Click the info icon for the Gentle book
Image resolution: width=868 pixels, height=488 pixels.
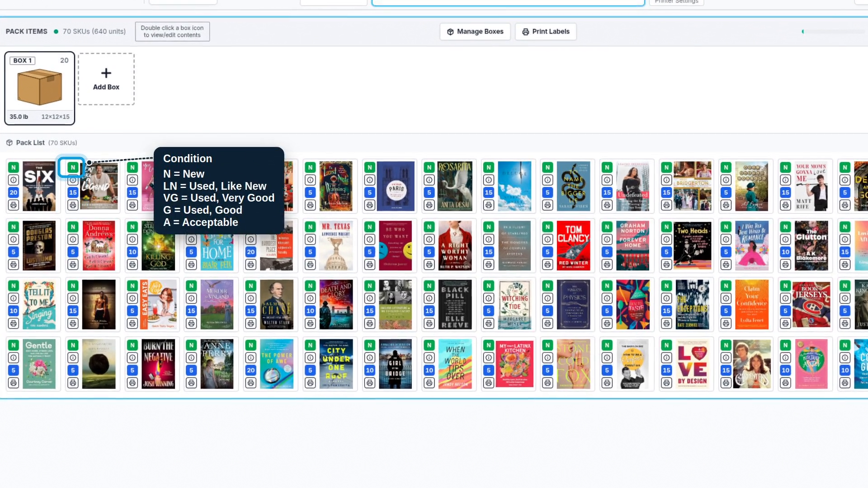pos(14,357)
